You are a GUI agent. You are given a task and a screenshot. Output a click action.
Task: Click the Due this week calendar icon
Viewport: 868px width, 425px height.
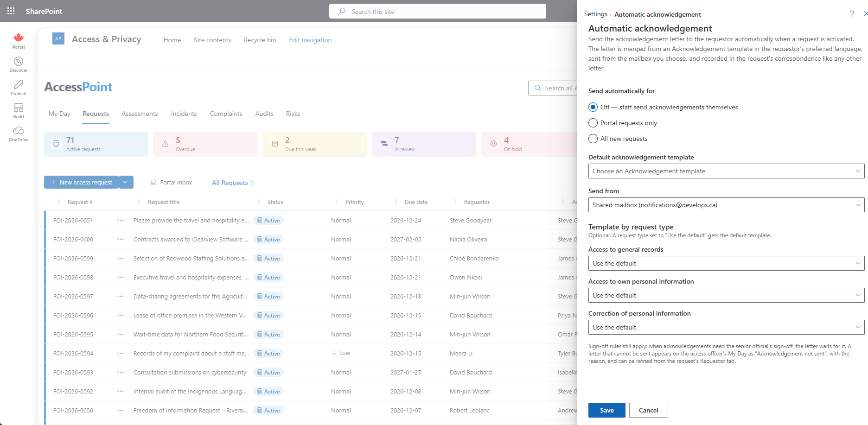275,144
